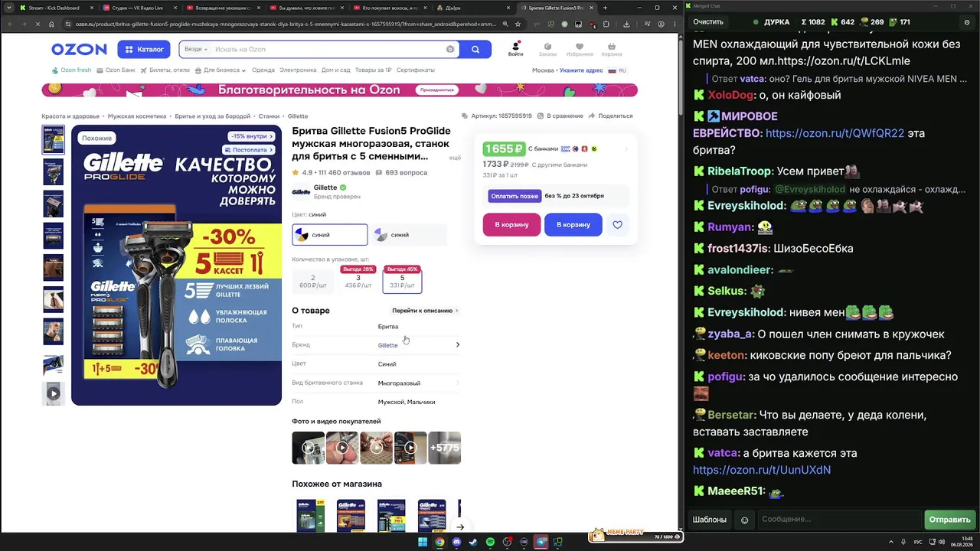Click Перейти к описанию link
980x551 pixels.
pyautogui.click(x=425, y=311)
